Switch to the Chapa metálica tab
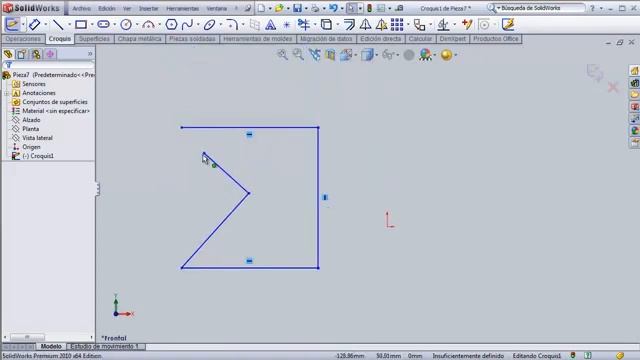The height and width of the screenshot is (360, 640). coord(140,39)
